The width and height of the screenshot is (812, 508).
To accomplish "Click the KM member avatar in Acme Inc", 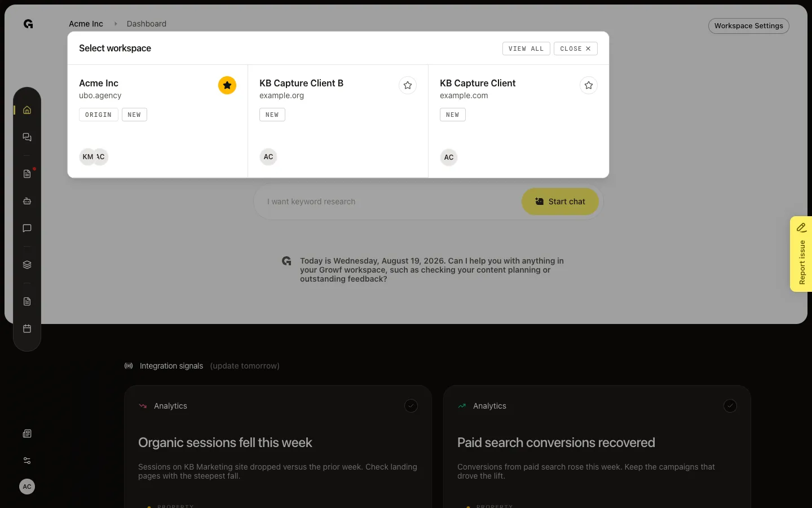I will (87, 157).
